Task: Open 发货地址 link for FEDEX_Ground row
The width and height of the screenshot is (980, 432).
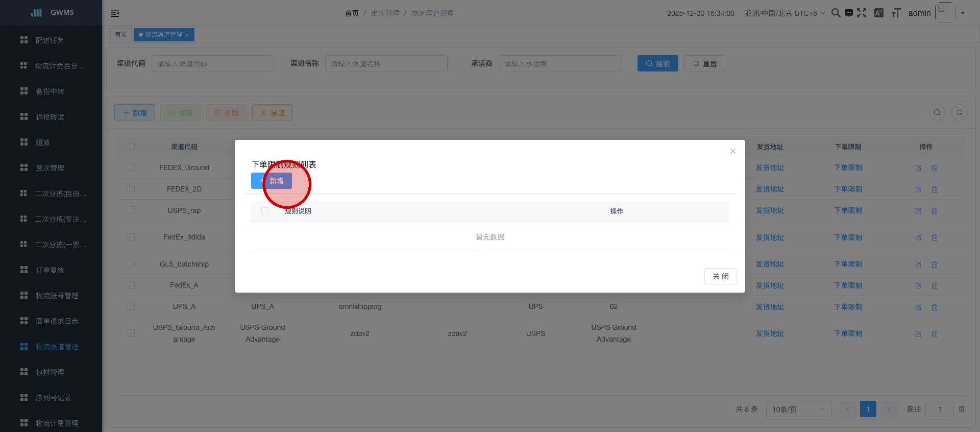Action: click(x=770, y=167)
